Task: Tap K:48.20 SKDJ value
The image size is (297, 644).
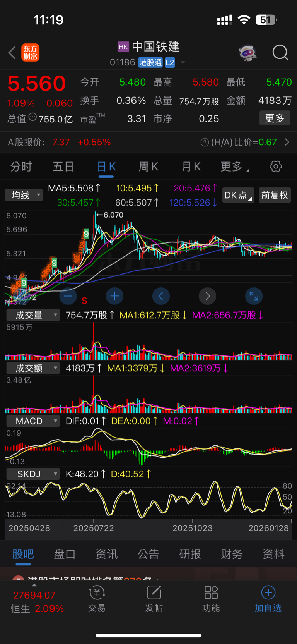Action: click(x=85, y=474)
